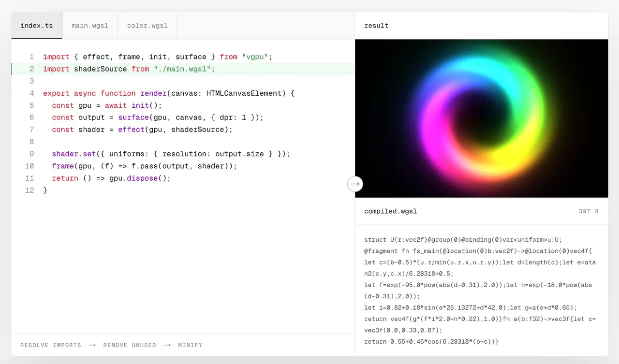The width and height of the screenshot is (619, 364).
Task: Click the "397 B" file size
Action: tap(589, 211)
